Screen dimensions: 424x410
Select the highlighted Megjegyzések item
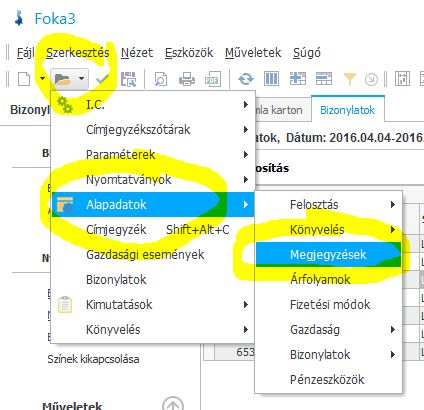tap(328, 254)
